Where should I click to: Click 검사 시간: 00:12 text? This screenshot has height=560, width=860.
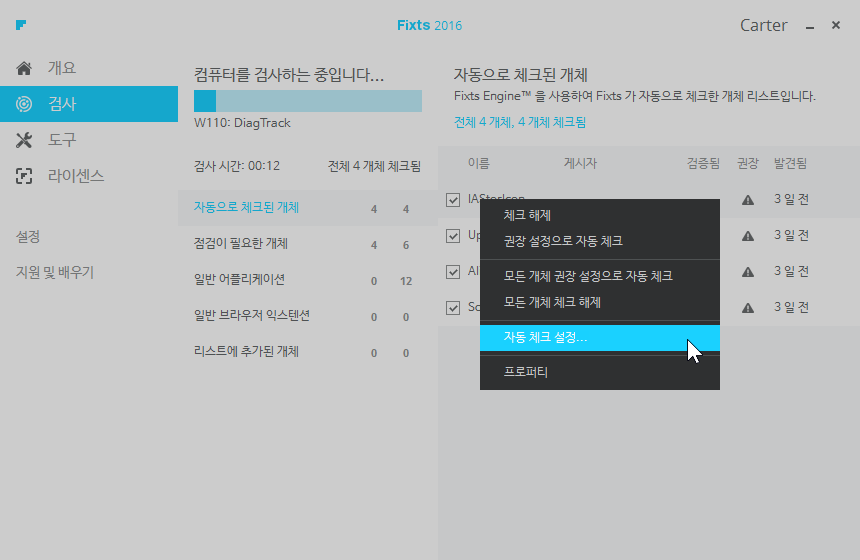pos(237,166)
